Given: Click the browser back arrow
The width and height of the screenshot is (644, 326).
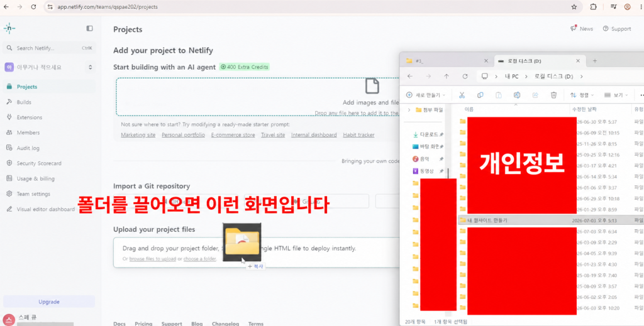Looking at the screenshot, I should point(6,7).
